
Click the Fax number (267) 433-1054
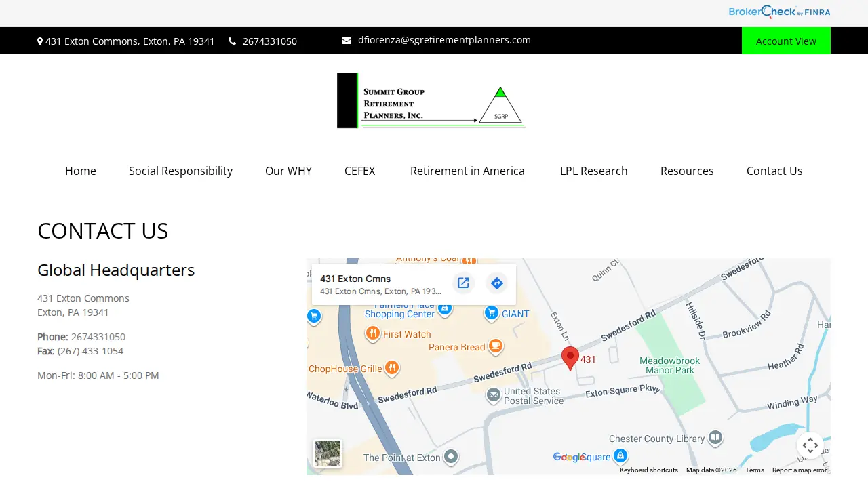pyautogui.click(x=90, y=351)
